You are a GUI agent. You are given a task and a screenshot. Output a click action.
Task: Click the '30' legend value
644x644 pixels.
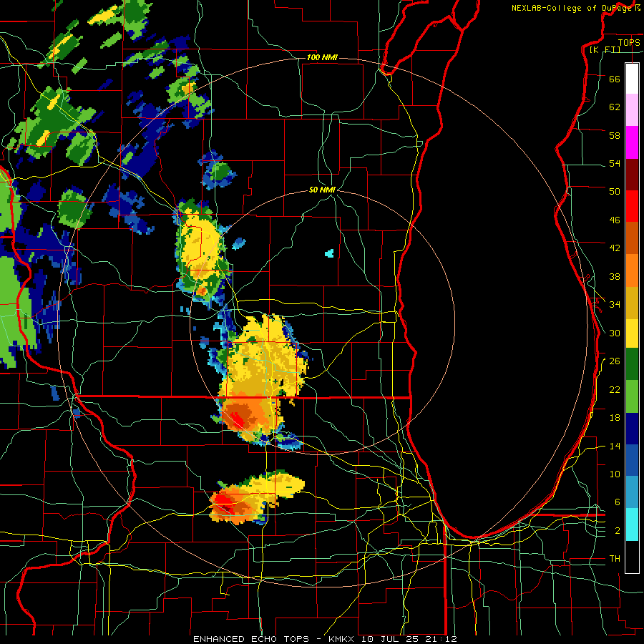pyautogui.click(x=615, y=333)
